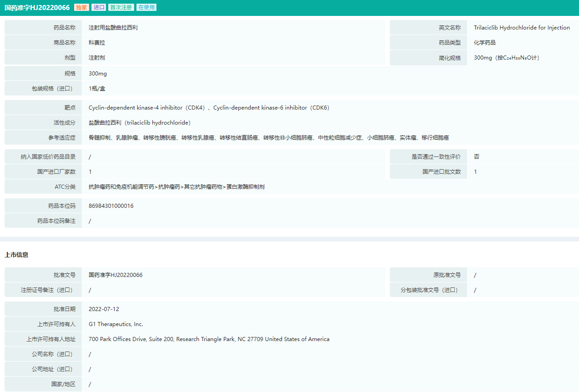The image size is (579, 392).
Task: Select holder address 700 Park Offices Drive
Action: pos(209,339)
